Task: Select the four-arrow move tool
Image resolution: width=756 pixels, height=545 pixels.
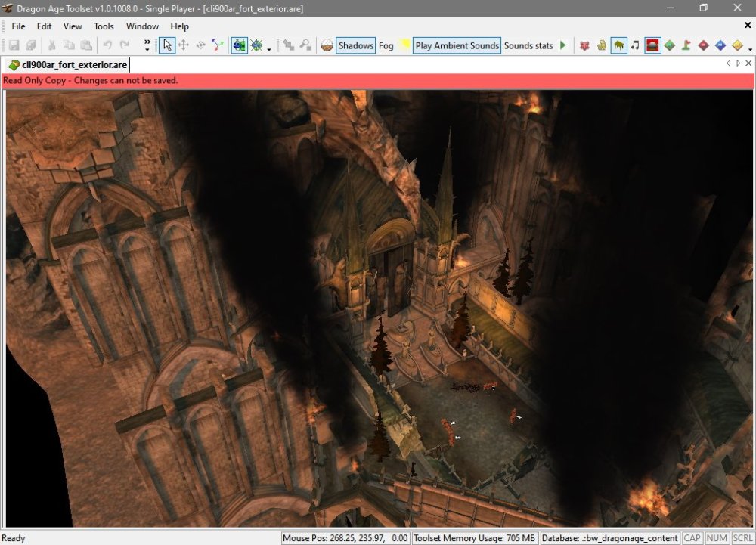Action: 184,45
